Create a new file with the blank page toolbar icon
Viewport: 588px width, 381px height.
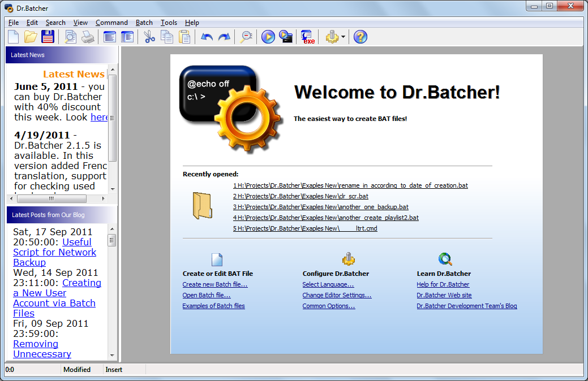14,37
